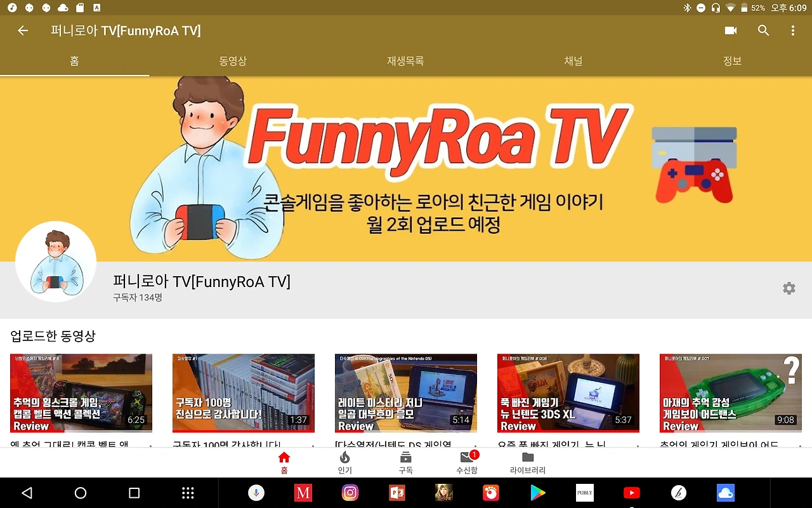Open the three-dot overflow menu
This screenshot has height=508, width=812.
coord(792,30)
